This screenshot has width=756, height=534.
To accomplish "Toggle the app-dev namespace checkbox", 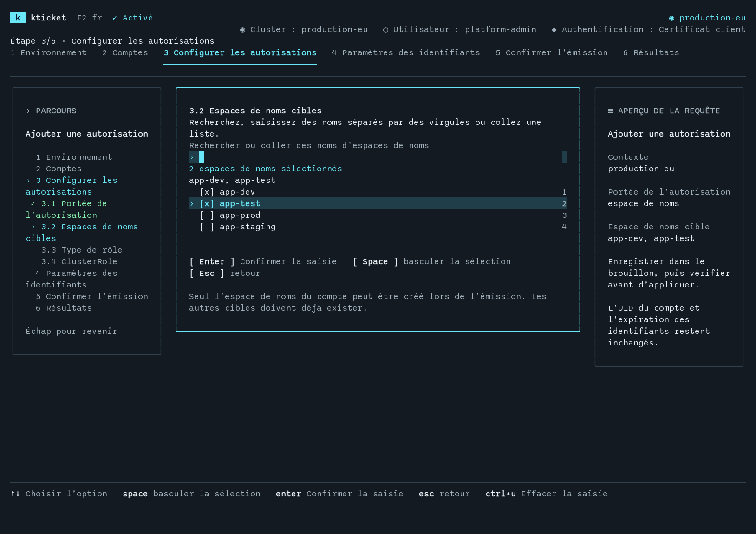I will [207, 192].
